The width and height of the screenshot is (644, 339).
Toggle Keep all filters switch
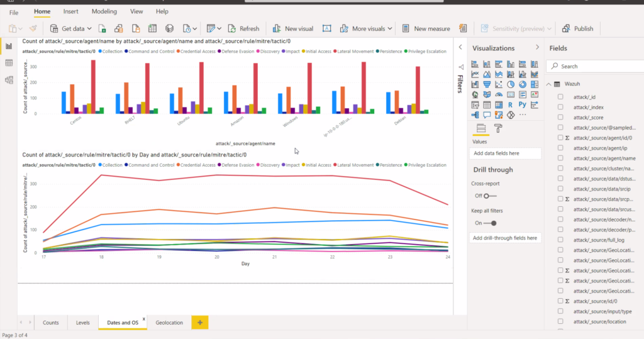click(490, 223)
